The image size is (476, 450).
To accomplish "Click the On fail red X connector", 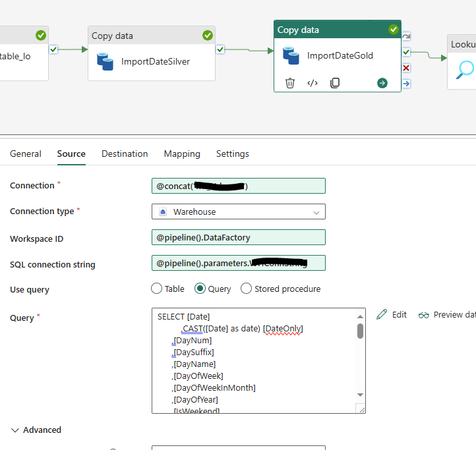I will point(406,68).
